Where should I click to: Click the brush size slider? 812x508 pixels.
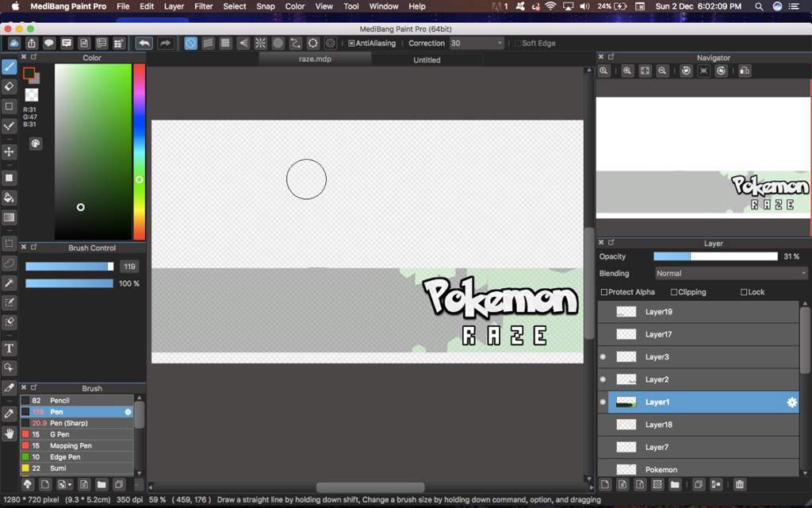[x=70, y=267]
